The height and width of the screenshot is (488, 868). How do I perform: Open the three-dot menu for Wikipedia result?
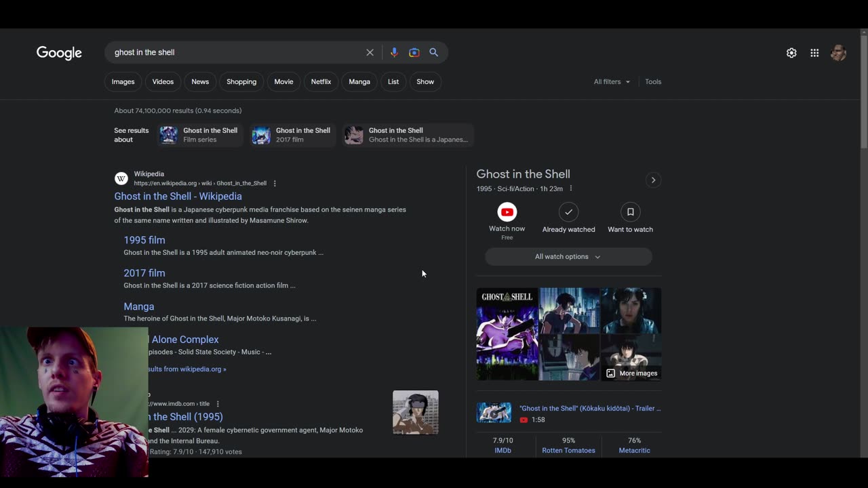(x=275, y=184)
